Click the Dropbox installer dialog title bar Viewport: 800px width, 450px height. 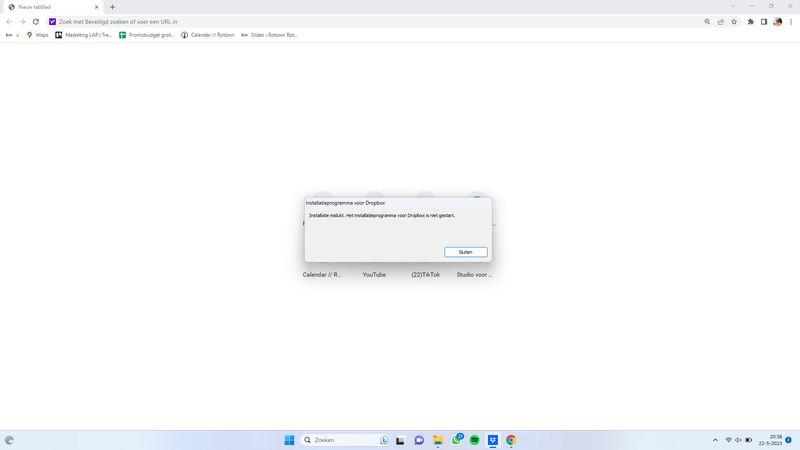point(398,203)
